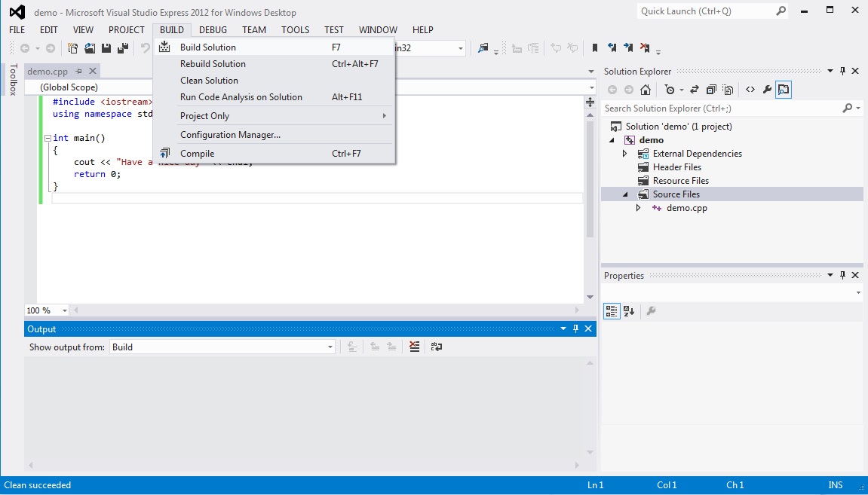This screenshot has height=495, width=868.
Task: Open the TOOLS menu
Action: 295,30
